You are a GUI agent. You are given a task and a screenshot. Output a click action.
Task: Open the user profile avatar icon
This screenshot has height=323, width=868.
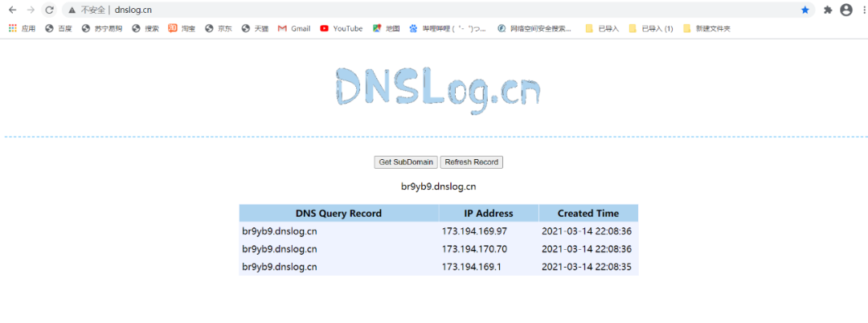(x=846, y=10)
